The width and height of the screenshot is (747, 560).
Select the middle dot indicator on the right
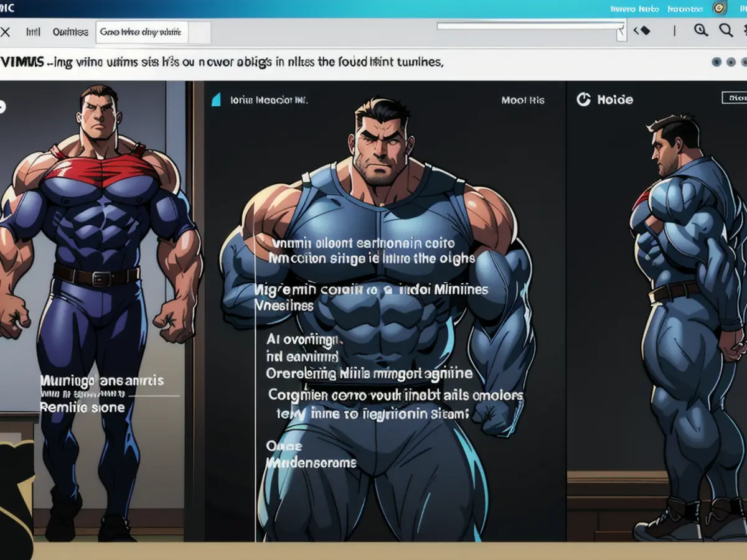[x=731, y=62]
